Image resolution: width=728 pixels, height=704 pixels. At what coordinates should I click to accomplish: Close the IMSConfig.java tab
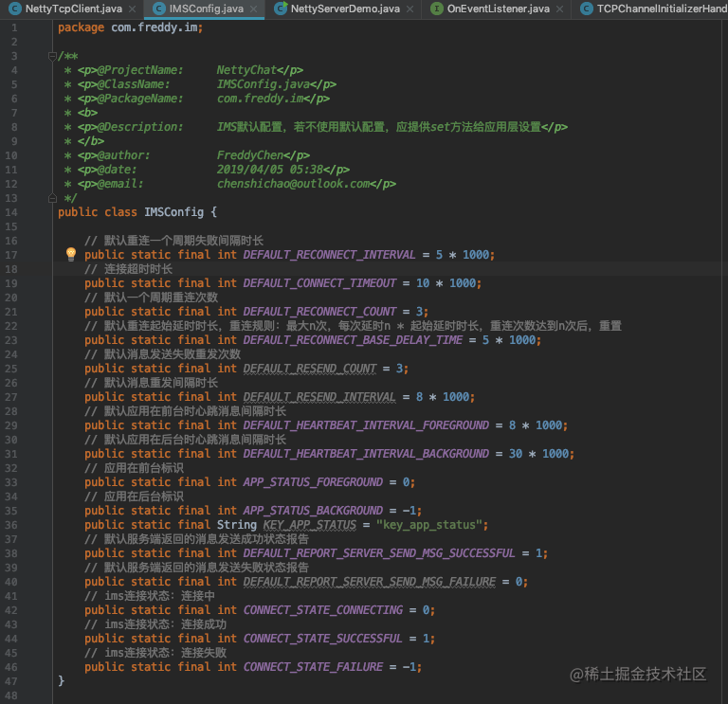pos(253,9)
